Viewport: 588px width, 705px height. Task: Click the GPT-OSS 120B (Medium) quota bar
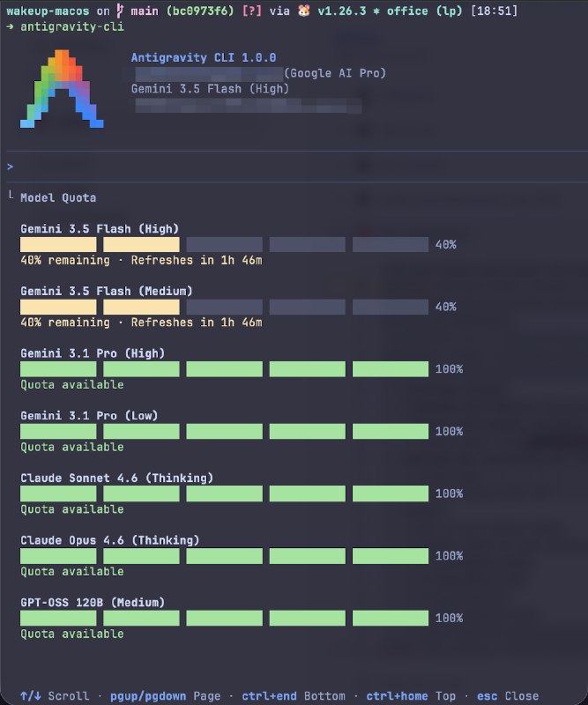point(224,619)
